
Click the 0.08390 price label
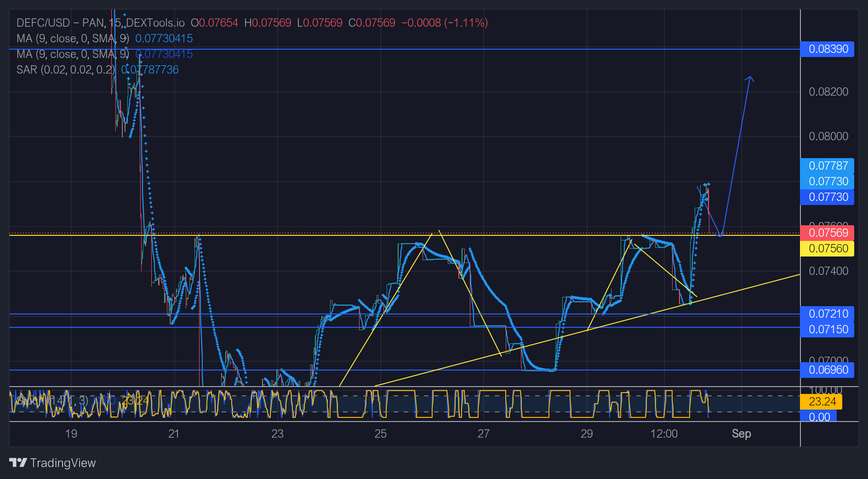[x=827, y=49]
